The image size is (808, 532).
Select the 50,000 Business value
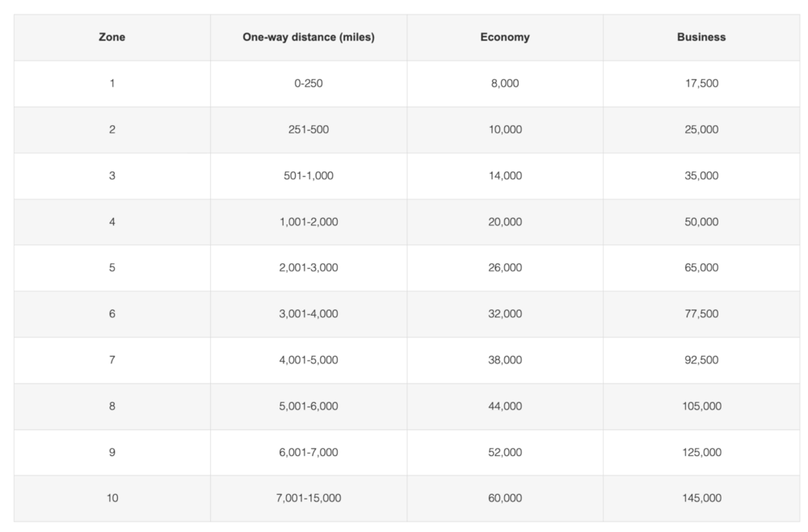point(701,221)
